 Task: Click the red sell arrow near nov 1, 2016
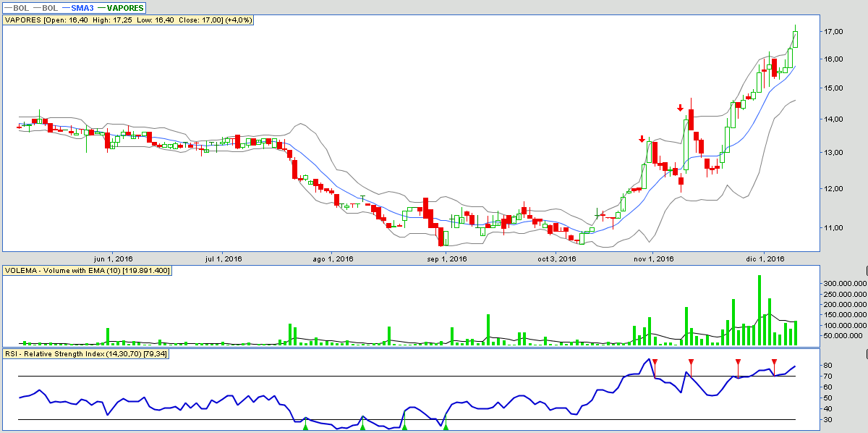(642, 139)
